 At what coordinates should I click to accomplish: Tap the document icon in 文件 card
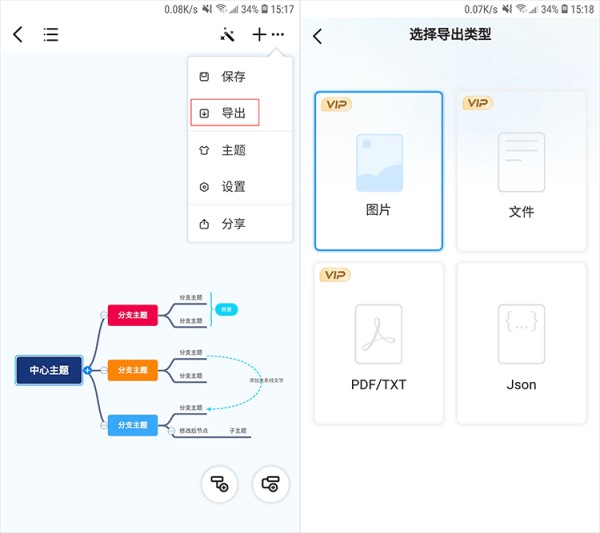521,162
